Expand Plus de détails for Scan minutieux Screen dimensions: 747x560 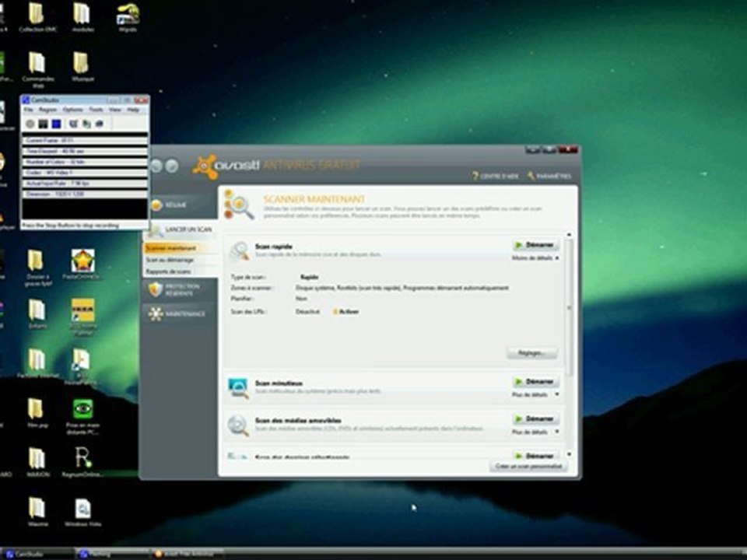coord(535,395)
